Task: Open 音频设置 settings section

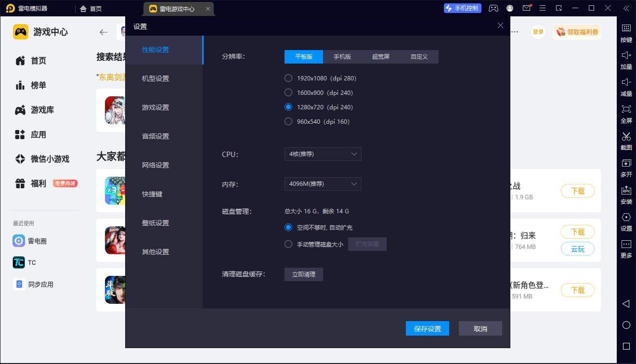Action: coord(164,136)
